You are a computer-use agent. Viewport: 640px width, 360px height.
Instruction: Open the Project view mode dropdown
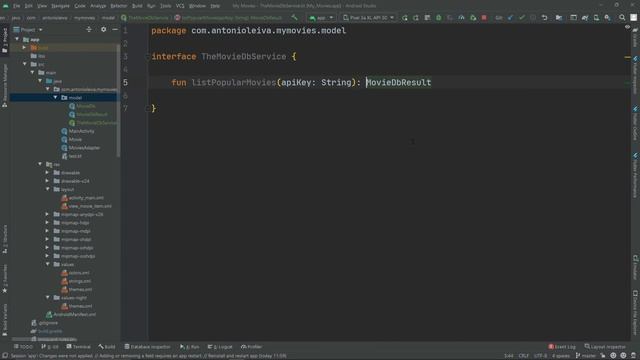click(x=28, y=29)
